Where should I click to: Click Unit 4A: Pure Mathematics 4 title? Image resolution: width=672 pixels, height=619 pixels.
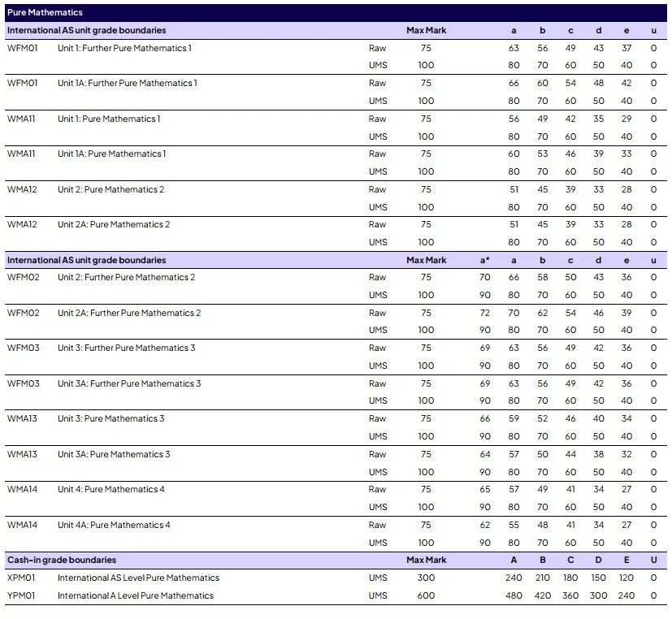114,525
